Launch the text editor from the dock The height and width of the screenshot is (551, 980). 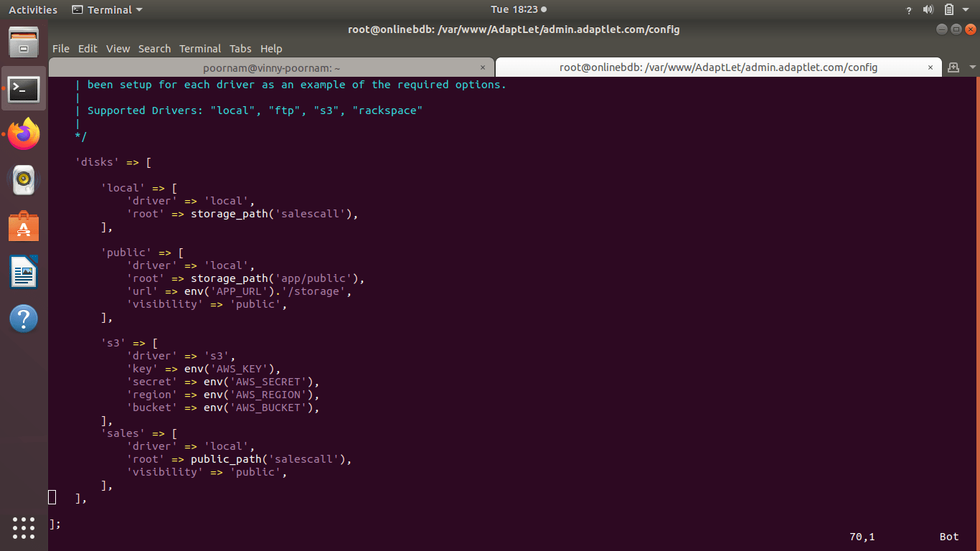tap(24, 273)
